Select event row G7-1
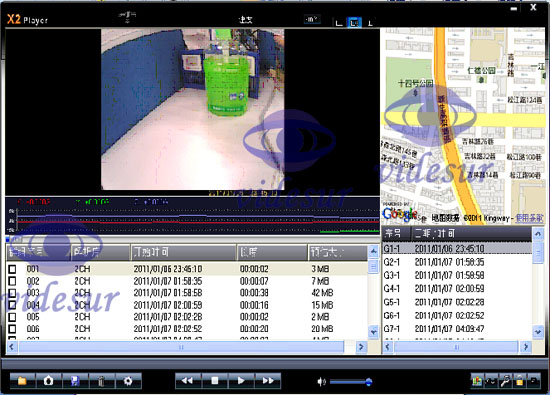 pos(457,329)
